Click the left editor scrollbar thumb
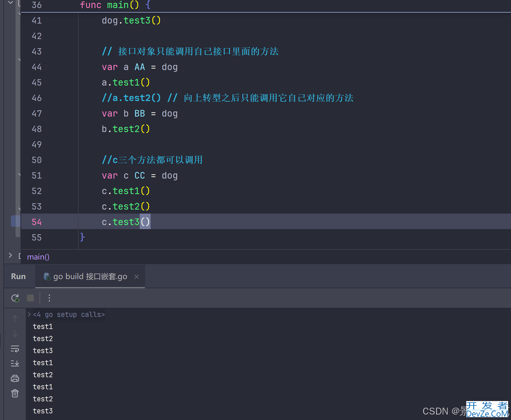The image size is (511, 420). [x=18, y=119]
